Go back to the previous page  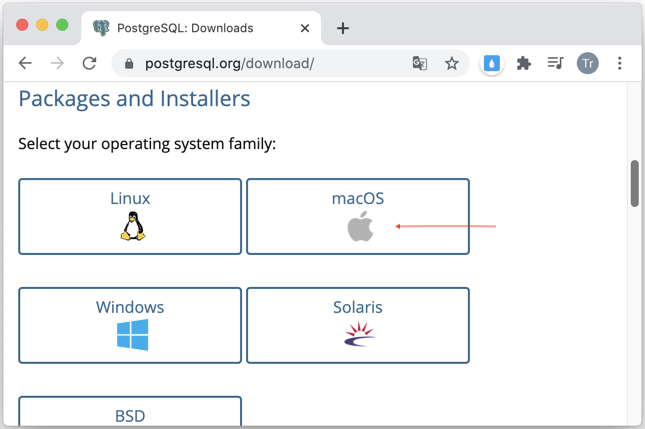(25, 63)
